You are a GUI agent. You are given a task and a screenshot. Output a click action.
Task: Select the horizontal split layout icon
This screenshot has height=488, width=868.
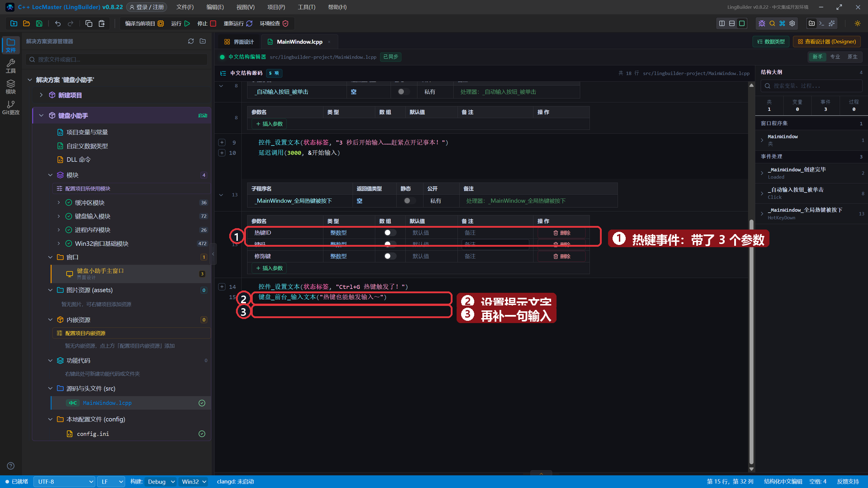click(732, 23)
